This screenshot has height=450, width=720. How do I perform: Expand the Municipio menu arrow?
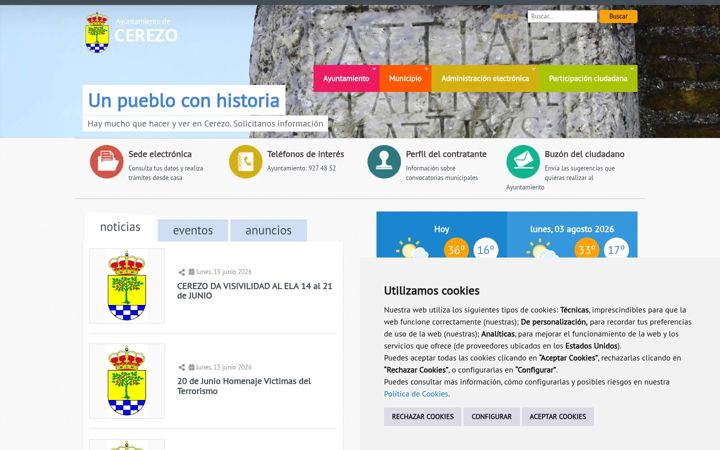pyautogui.click(x=426, y=69)
